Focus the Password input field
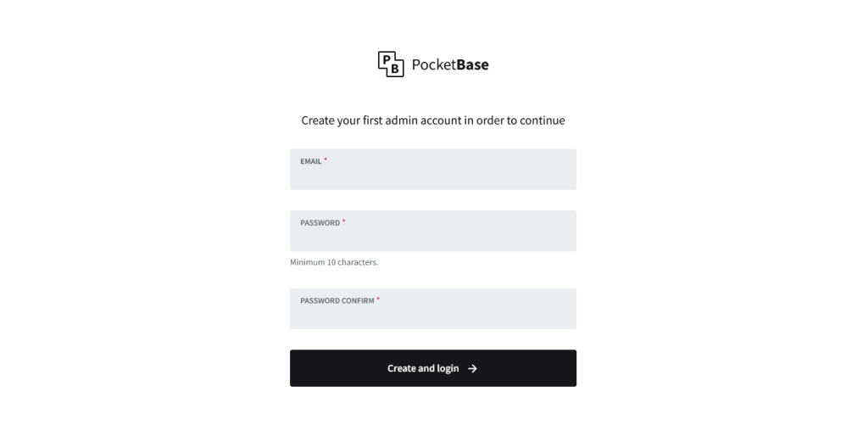This screenshot has height=442, width=868. (433, 231)
